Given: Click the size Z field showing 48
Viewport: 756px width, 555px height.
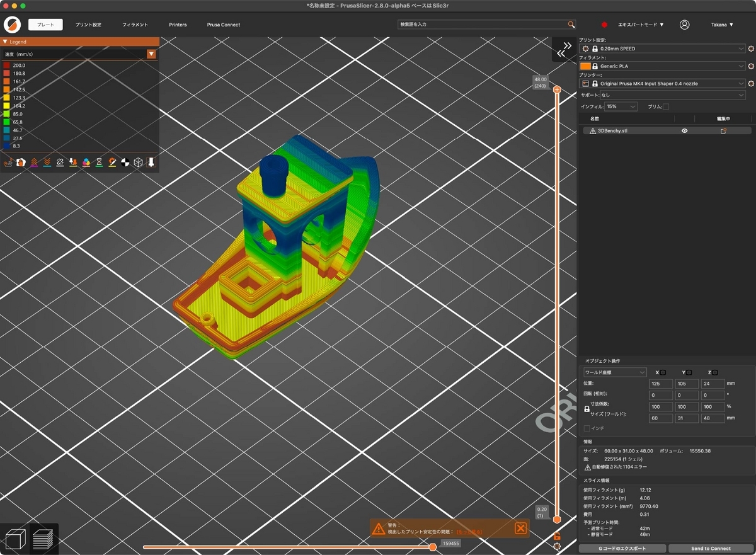Looking at the screenshot, I should coord(713,418).
